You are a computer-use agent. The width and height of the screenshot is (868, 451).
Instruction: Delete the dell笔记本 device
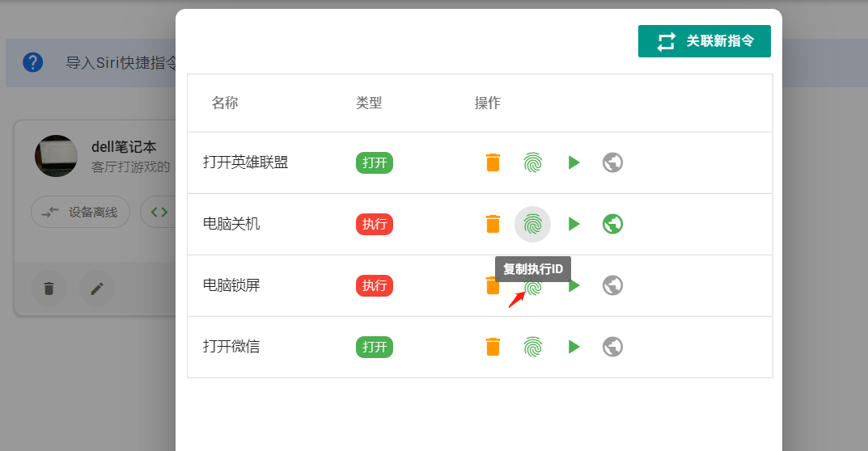49,289
